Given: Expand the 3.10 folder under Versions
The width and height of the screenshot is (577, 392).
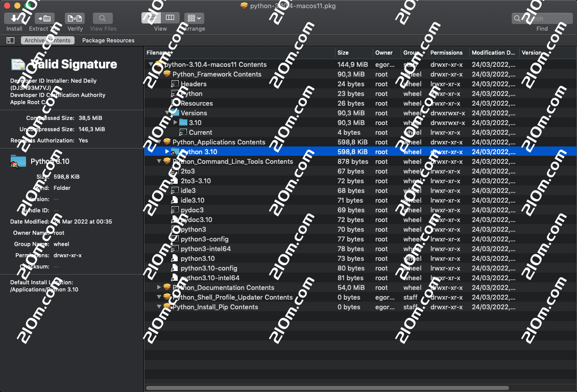Looking at the screenshot, I should click(175, 122).
